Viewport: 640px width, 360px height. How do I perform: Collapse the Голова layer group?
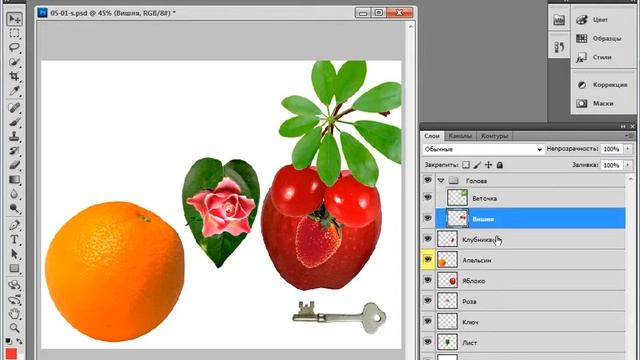(x=441, y=180)
